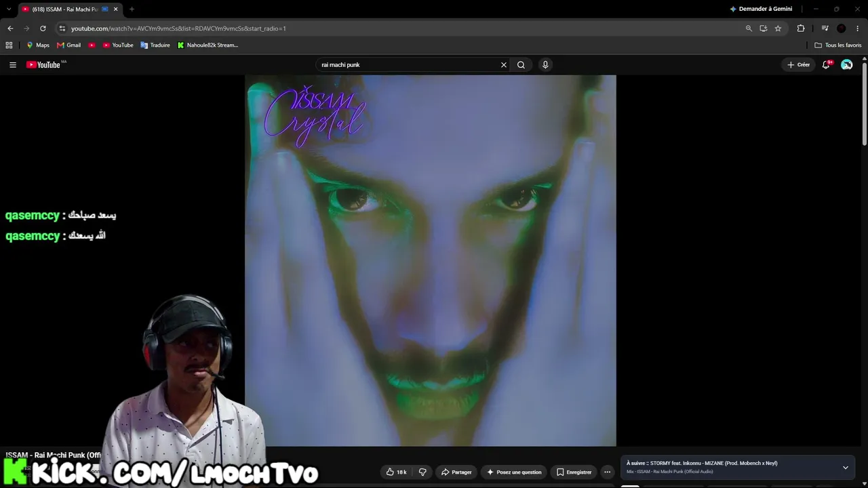Expand the À suivre playlist panel

point(846,468)
